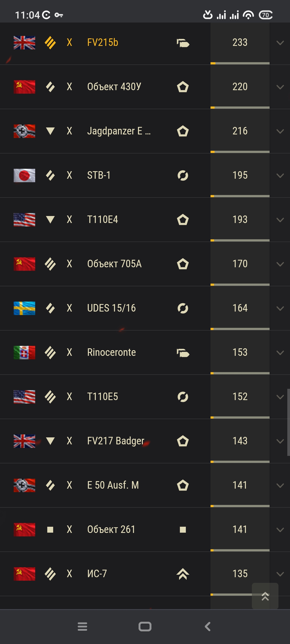Tap the Italian flag next to Rinoceronte
The width and height of the screenshot is (290, 644).
coord(24,353)
